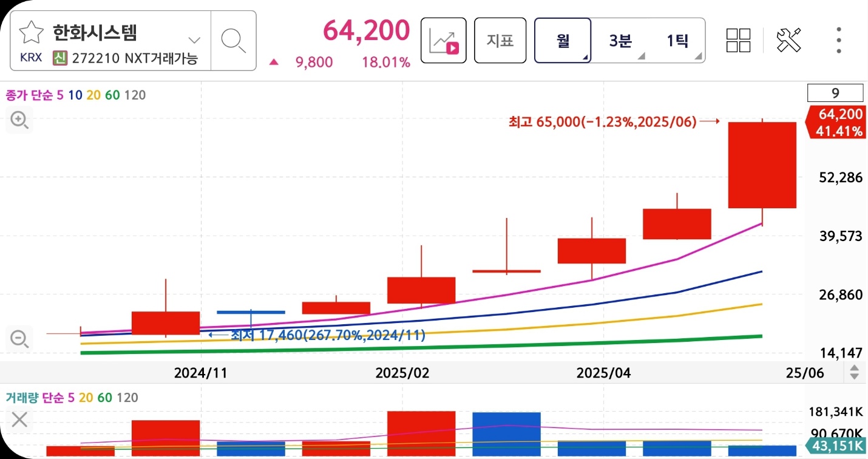Click the 181,341K volume axis label
The height and width of the screenshot is (459, 868).
[x=835, y=412]
